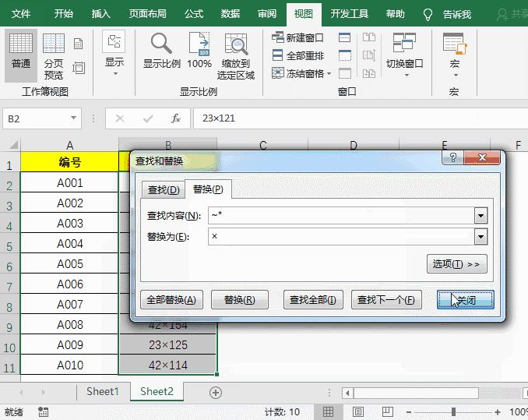Click the formula bar showing 23×121
The image size is (528, 420).
click(361, 118)
